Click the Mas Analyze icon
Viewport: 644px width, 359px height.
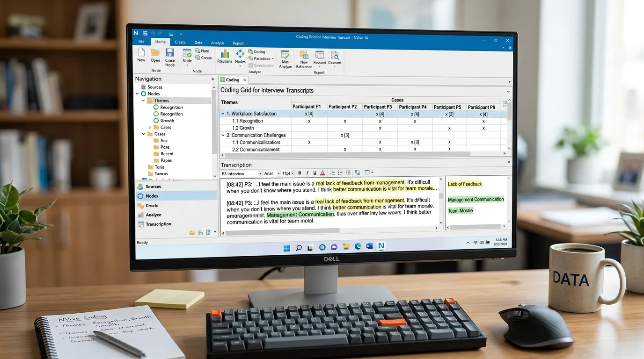285,54
